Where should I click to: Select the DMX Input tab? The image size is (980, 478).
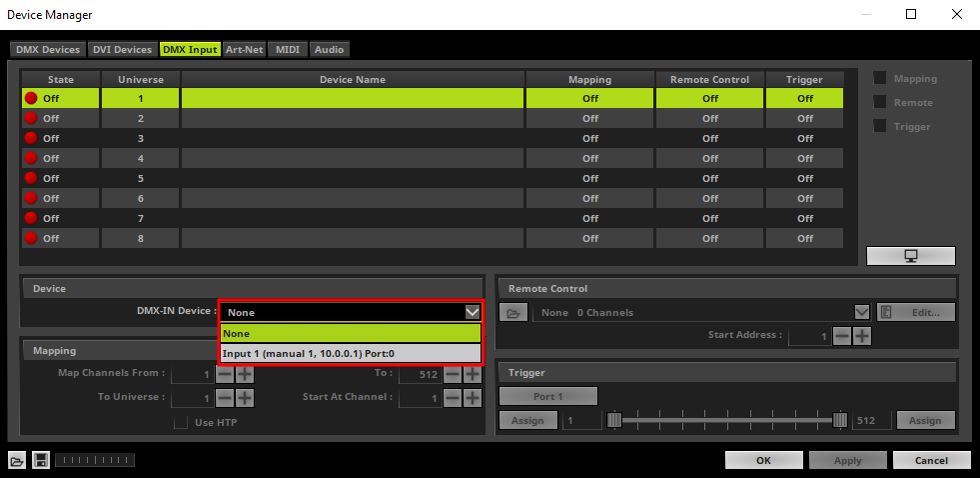point(190,49)
